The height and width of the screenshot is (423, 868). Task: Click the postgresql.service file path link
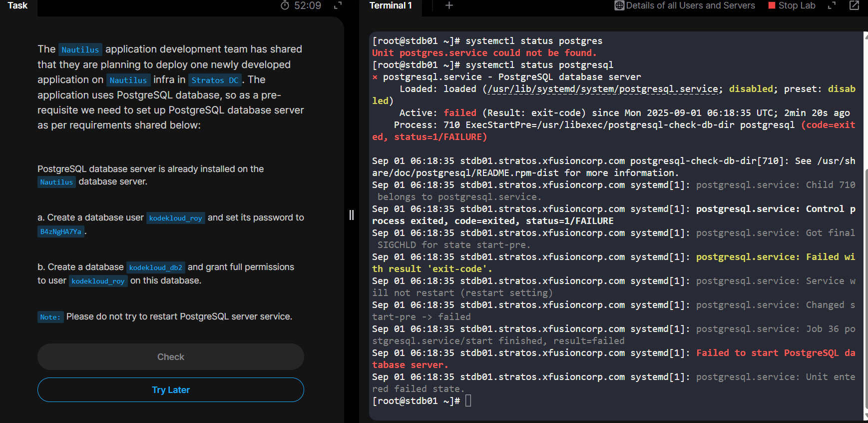[x=603, y=89]
